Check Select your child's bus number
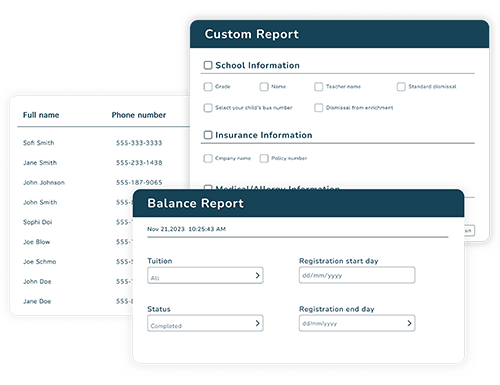 [208, 108]
